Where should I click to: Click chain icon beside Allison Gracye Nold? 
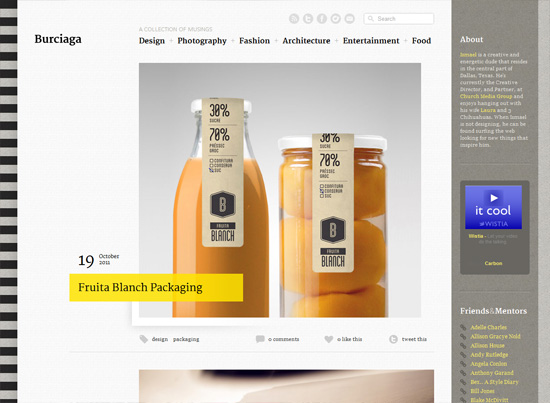coord(463,336)
